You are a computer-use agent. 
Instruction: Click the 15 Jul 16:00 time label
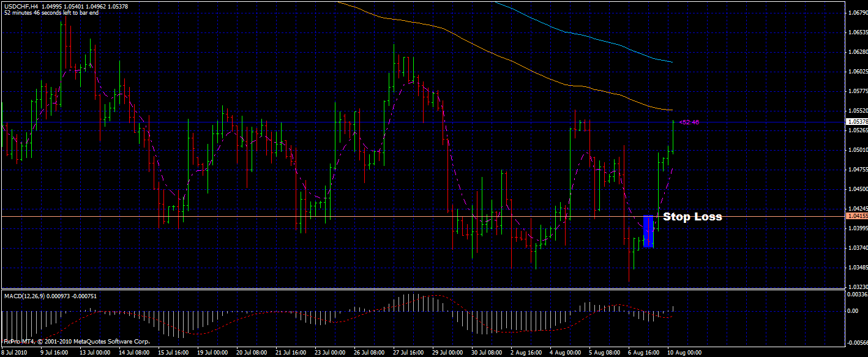[173, 353]
